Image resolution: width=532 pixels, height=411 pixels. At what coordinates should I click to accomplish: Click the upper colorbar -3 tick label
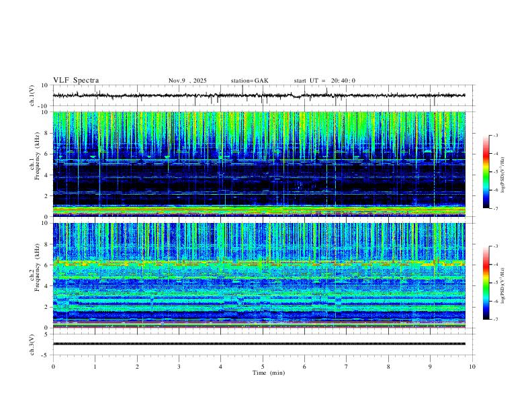(x=495, y=135)
